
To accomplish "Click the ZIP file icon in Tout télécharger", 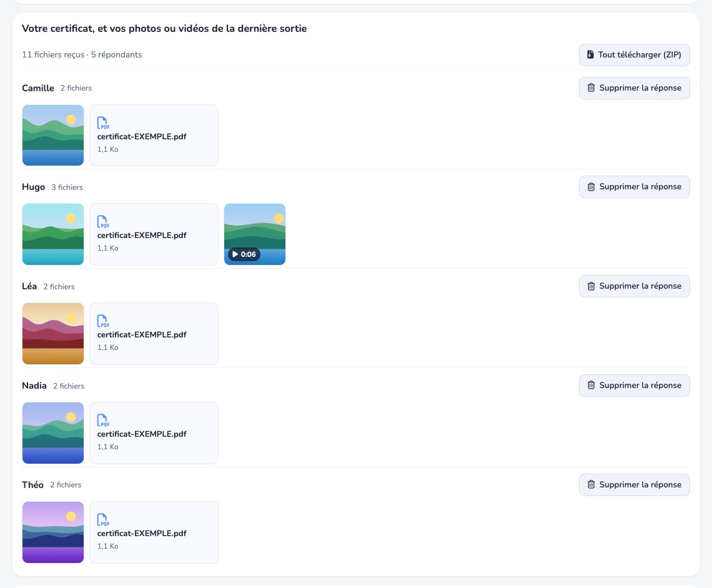I will point(590,54).
